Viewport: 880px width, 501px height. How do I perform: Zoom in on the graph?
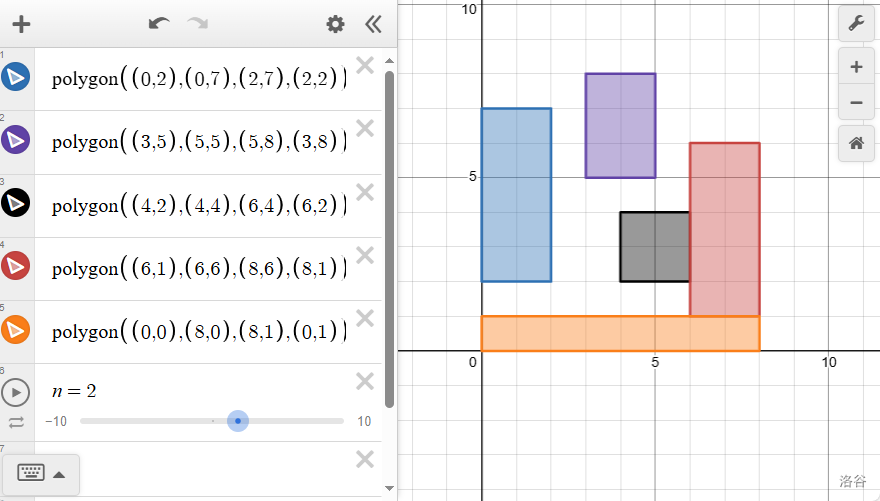tap(856, 67)
